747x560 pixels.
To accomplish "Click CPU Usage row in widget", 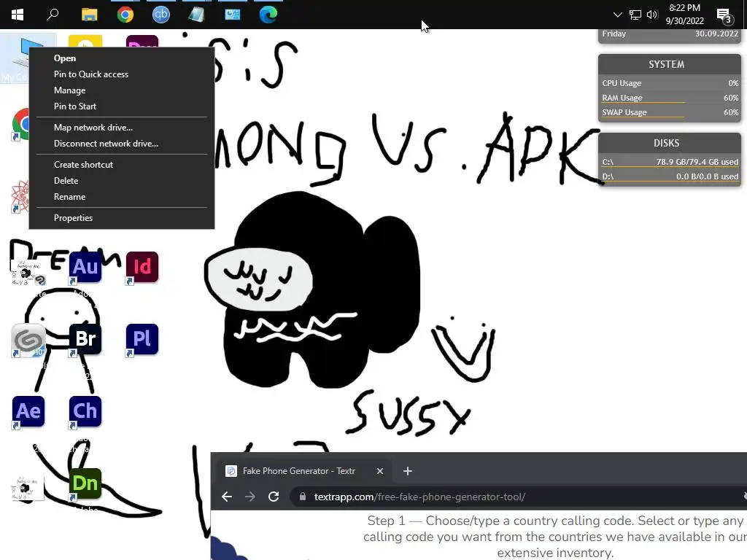I will [x=670, y=83].
